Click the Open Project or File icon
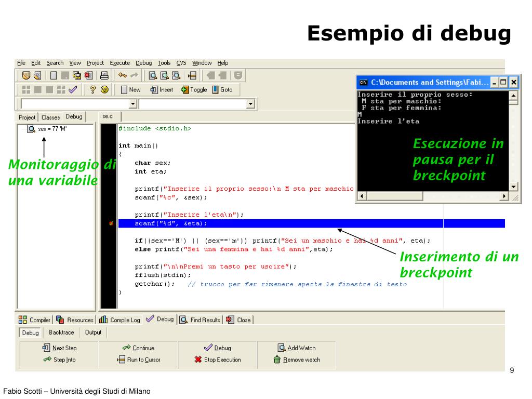532x399 pixels. click(37, 75)
